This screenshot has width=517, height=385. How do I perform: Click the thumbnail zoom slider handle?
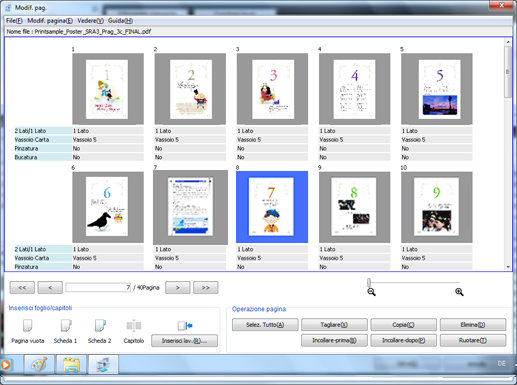(x=369, y=282)
